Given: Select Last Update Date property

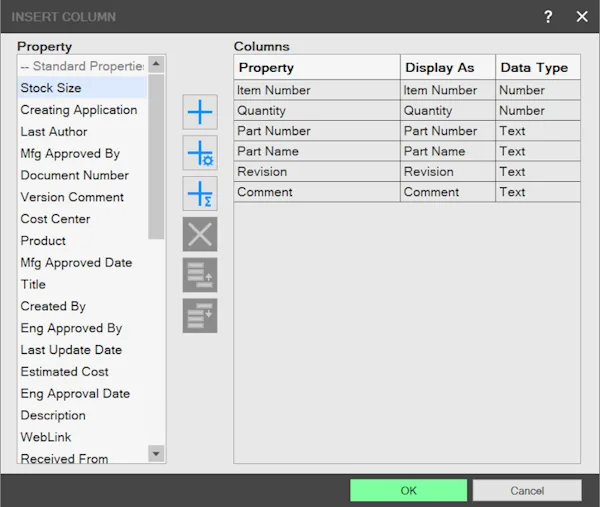Looking at the screenshot, I should (x=82, y=350).
